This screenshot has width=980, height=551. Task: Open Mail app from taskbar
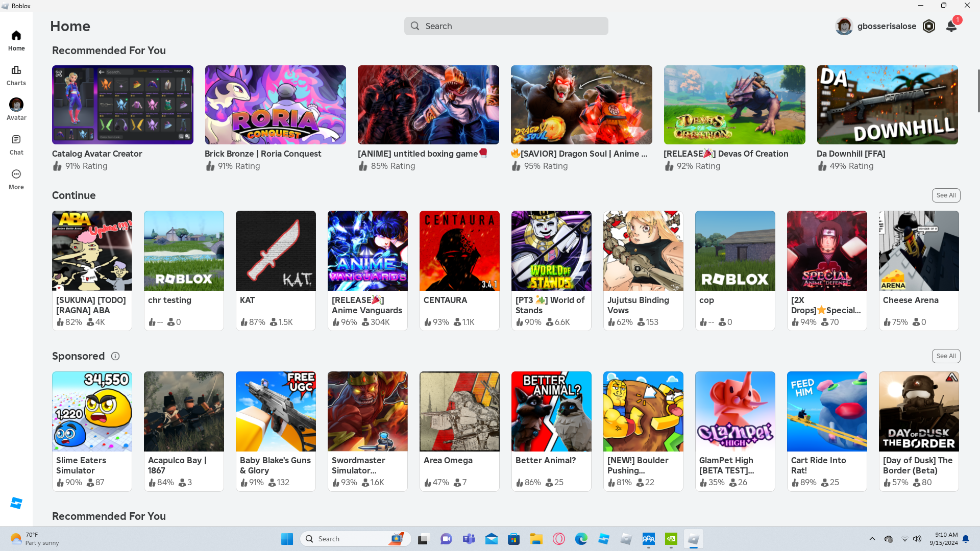492,539
